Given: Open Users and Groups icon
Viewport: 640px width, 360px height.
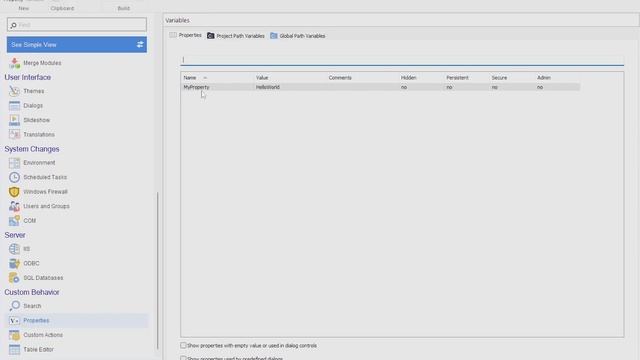Looking at the screenshot, I should coord(14,206).
